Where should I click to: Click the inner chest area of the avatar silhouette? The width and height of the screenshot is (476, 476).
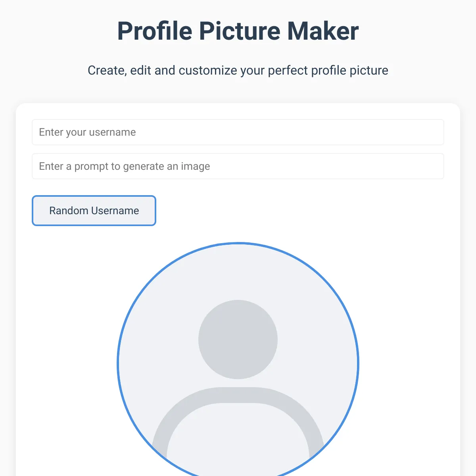pos(238,436)
